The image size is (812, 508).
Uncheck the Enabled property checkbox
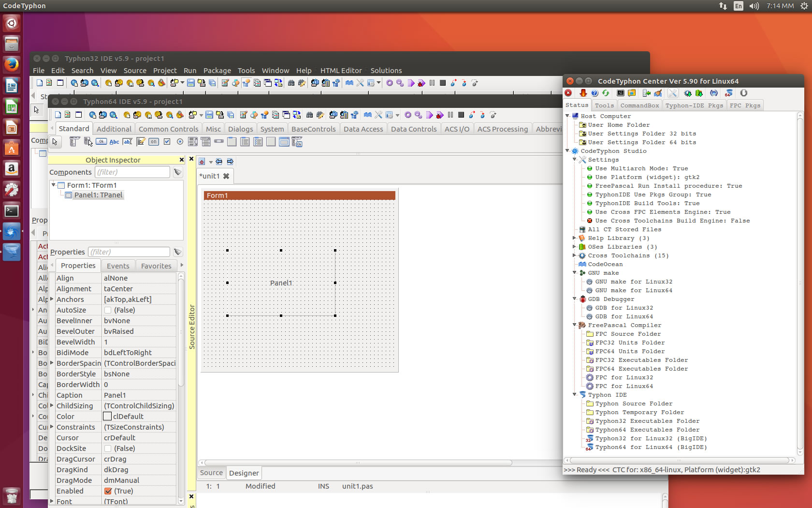click(x=108, y=491)
